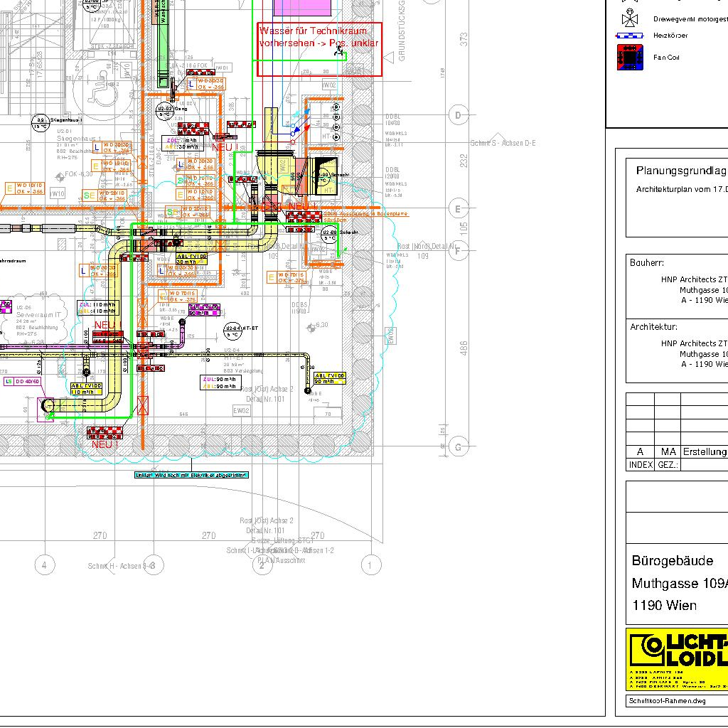
Task: Click the 'Fan Coil' legend text
Action: [x=666, y=58]
